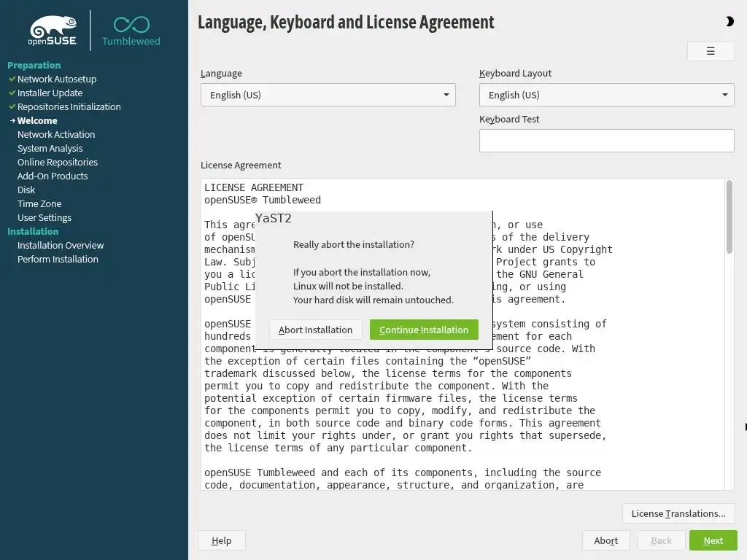Select the Welcome step in sidebar
747x560 pixels.
(x=37, y=120)
